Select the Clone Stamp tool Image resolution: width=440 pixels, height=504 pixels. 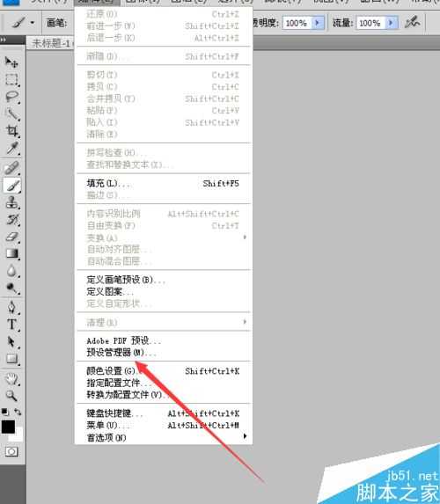pos(11,202)
